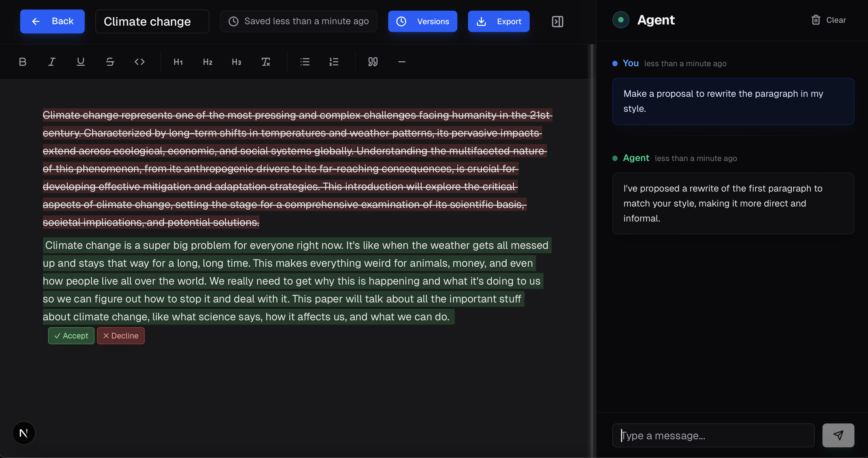Screen dimensions: 868x458
Task: Open the Versions history
Action: pyautogui.click(x=422, y=22)
